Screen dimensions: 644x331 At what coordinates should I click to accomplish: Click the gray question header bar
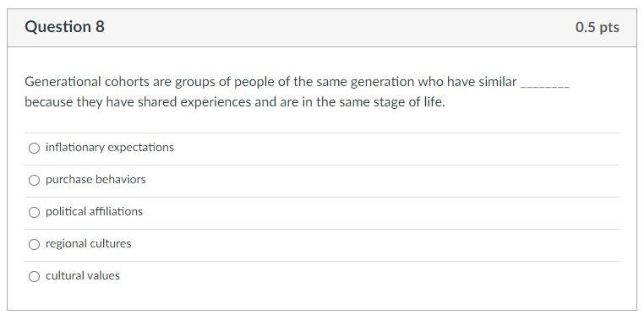(x=322, y=28)
